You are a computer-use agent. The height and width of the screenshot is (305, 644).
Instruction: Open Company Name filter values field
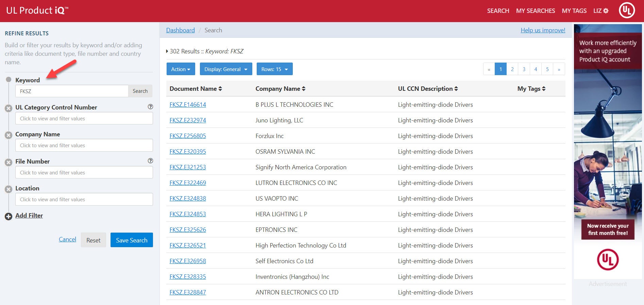point(84,145)
